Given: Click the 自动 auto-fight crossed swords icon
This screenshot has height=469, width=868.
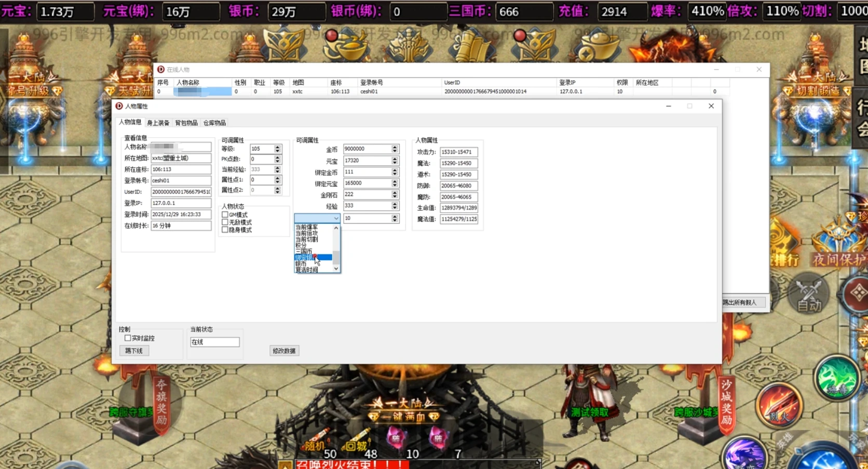Looking at the screenshot, I should tap(808, 295).
